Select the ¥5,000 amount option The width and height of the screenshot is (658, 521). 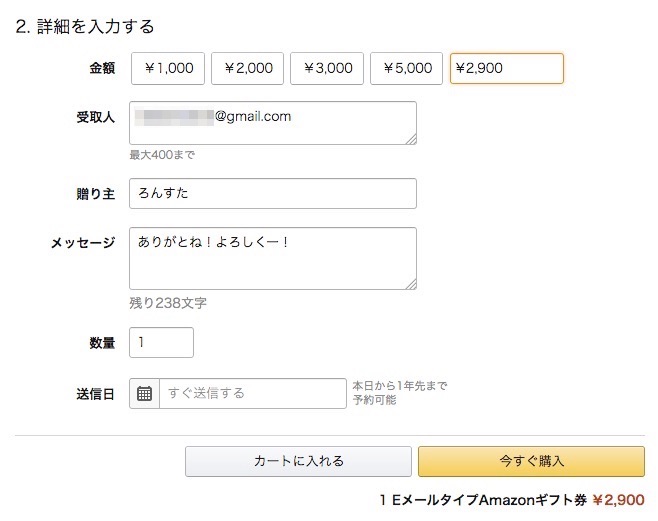(x=407, y=68)
